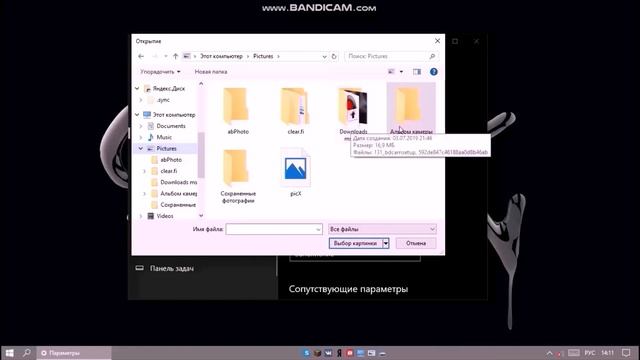Viewport: 640px width, 360px height.
Task: Click the navigation pane scroll-down arrow
Action: (201, 216)
